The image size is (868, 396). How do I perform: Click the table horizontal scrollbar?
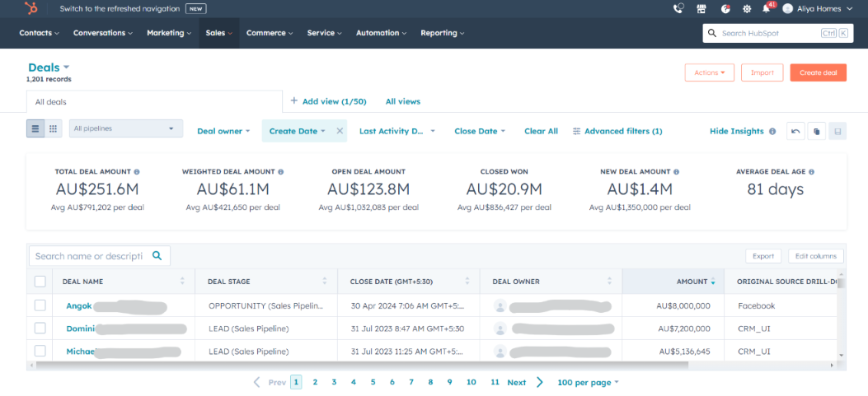click(360, 365)
